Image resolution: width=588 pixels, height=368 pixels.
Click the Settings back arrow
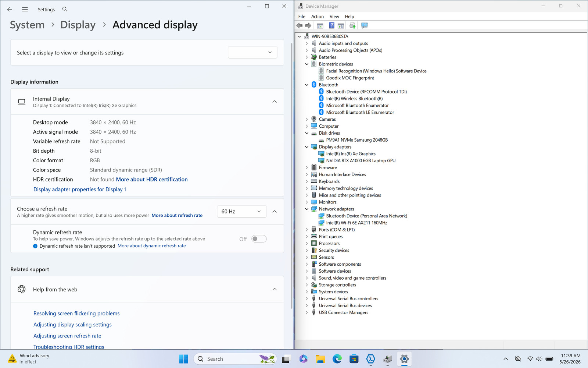point(10,9)
